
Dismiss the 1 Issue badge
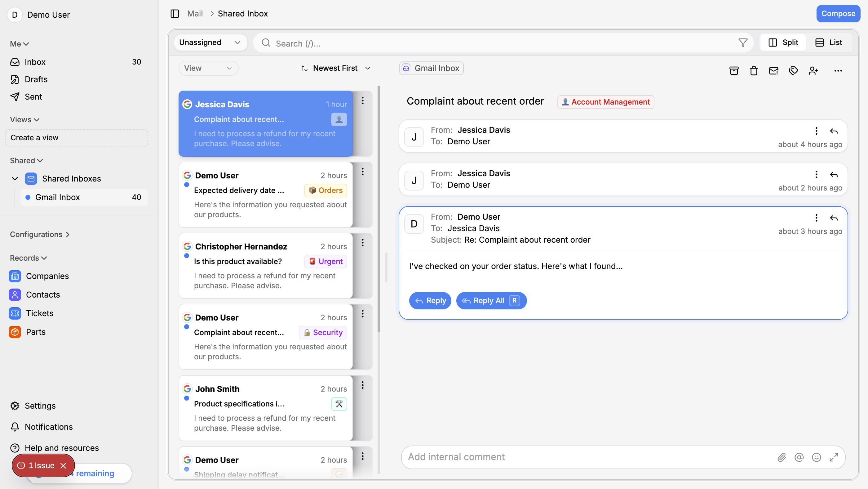coord(63,465)
